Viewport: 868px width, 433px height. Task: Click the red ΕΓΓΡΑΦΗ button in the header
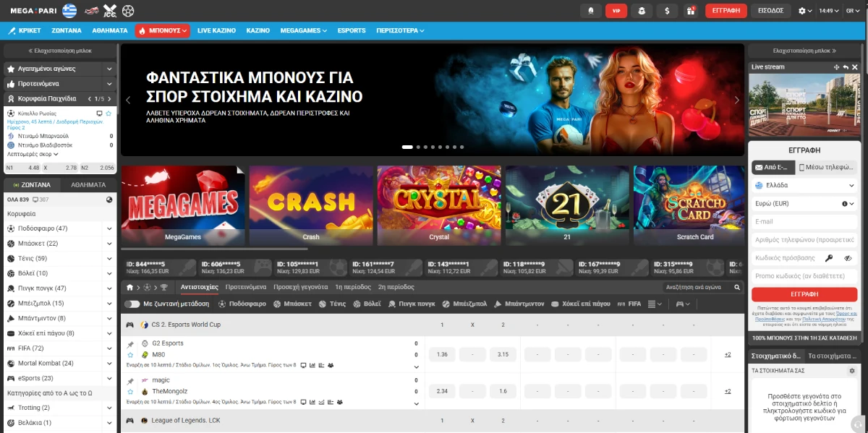point(726,11)
